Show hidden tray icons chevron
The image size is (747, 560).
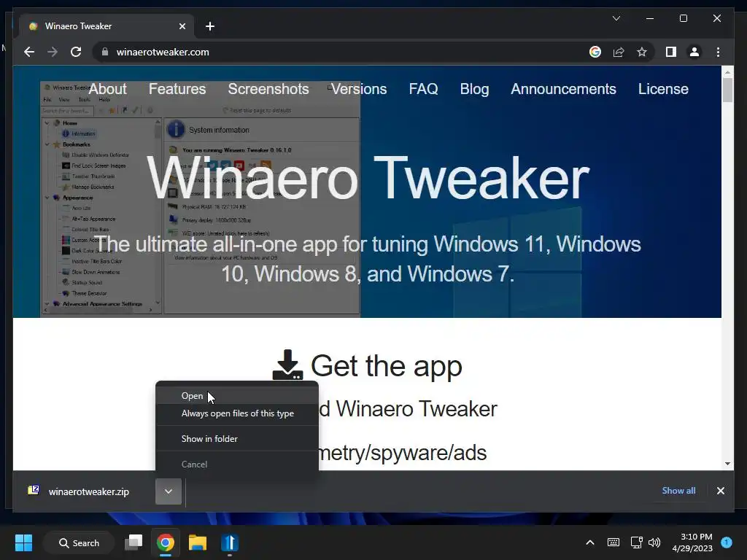click(589, 542)
